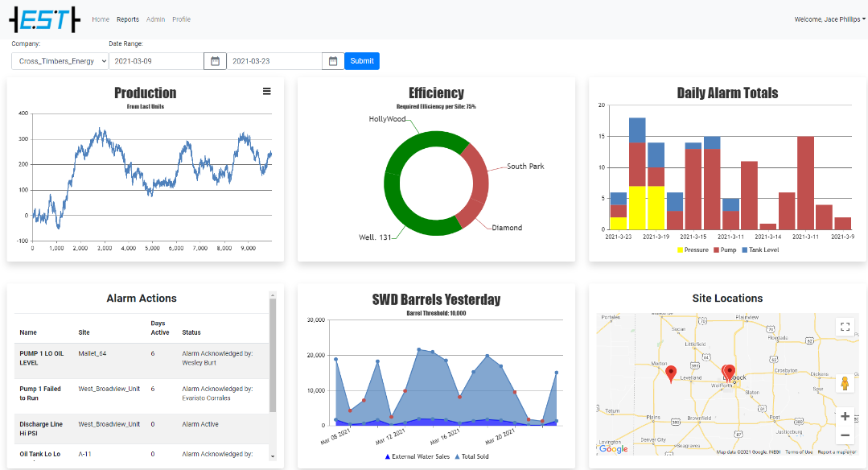Viewport: 868px width, 470px height.
Task: Open map Terms of Use link
Action: (799, 452)
